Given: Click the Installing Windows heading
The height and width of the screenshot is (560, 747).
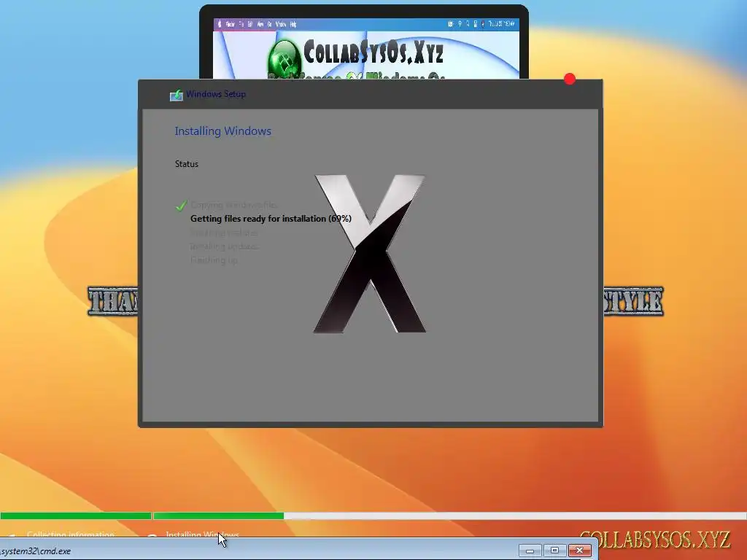Looking at the screenshot, I should [222, 131].
